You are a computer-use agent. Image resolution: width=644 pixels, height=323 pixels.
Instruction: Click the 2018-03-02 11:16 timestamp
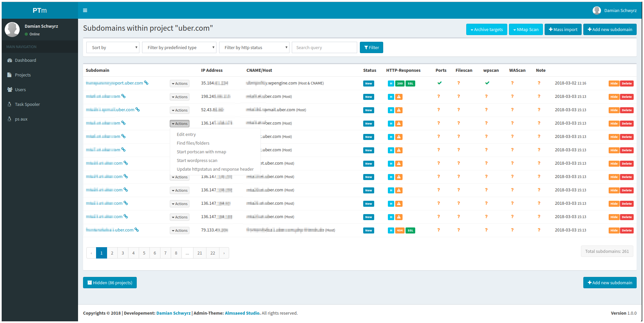coord(570,83)
